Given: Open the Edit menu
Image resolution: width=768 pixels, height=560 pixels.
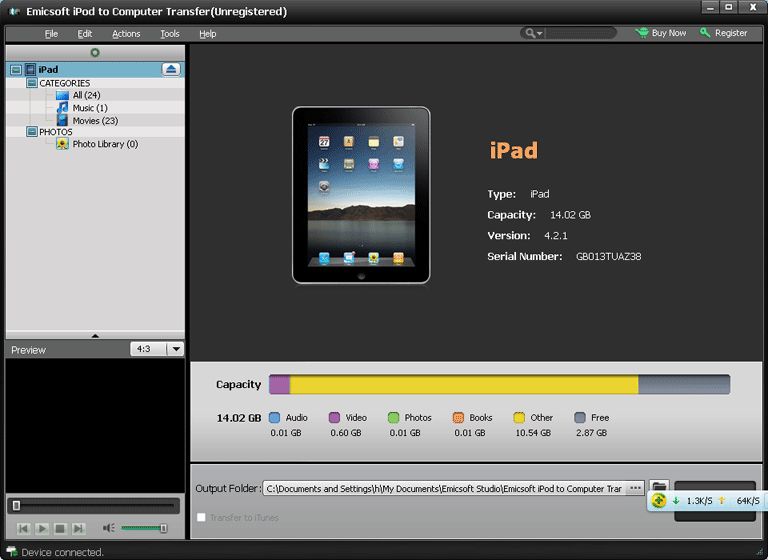Looking at the screenshot, I should (85, 34).
